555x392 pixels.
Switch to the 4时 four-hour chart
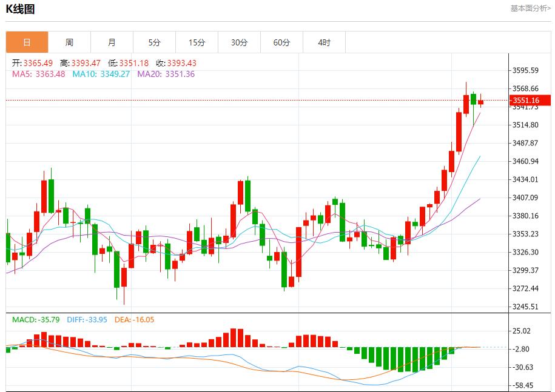pos(324,42)
